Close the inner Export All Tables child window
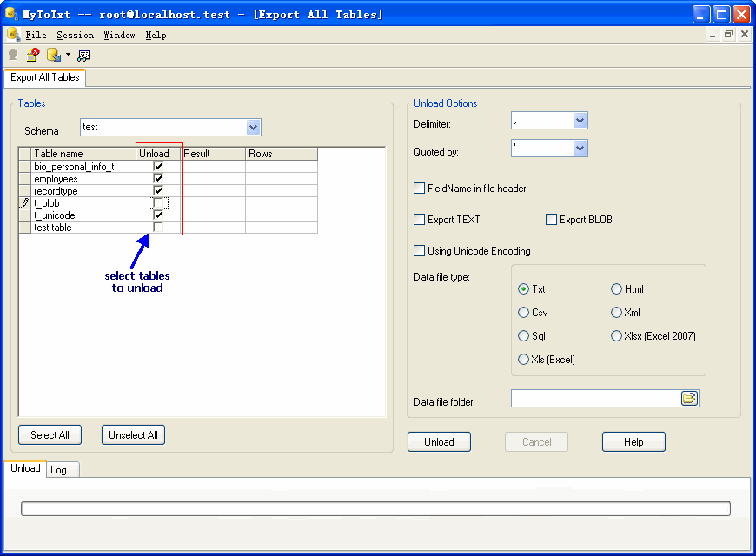Screen dimensions: 756x556 (x=745, y=34)
